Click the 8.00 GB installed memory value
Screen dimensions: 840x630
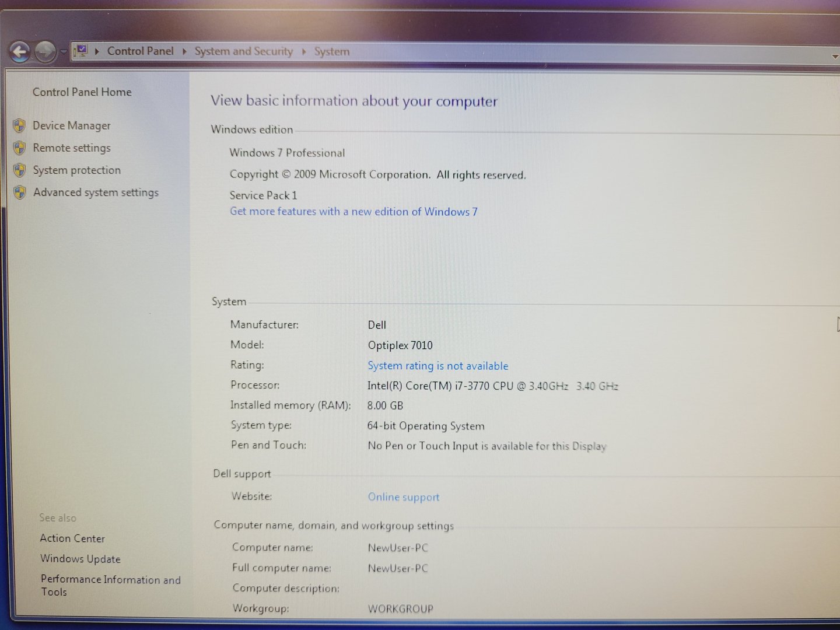[385, 405]
